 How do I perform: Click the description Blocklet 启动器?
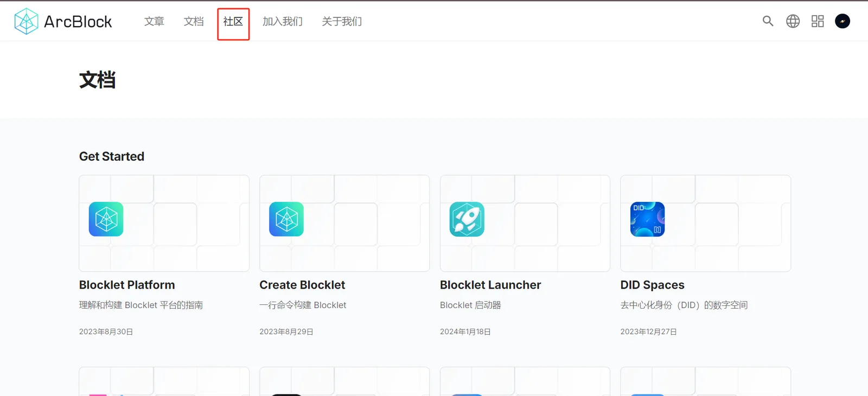470,305
